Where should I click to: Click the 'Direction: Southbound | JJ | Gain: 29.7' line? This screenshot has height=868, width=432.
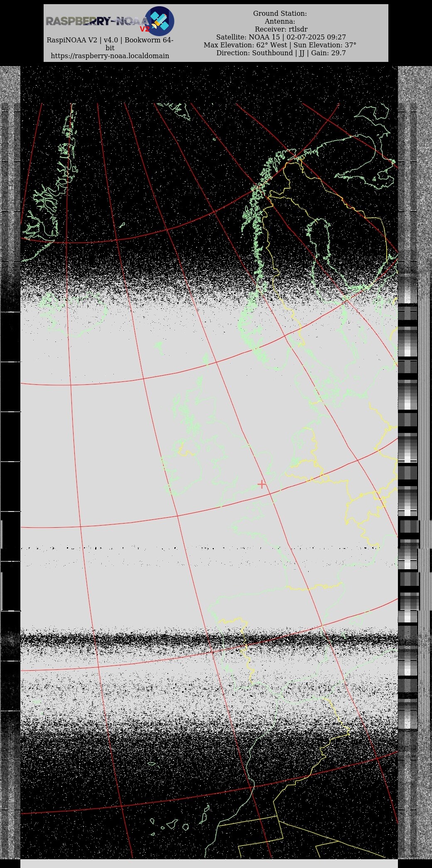(281, 53)
